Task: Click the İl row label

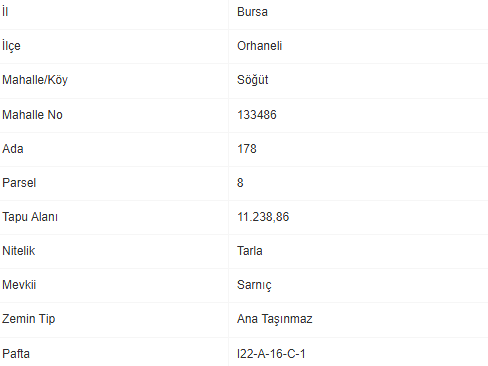Action: point(5,12)
